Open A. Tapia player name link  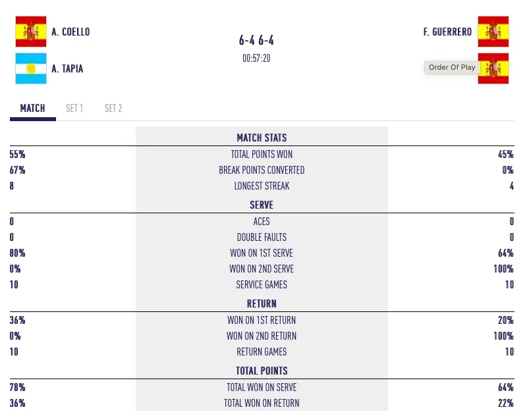coord(67,68)
